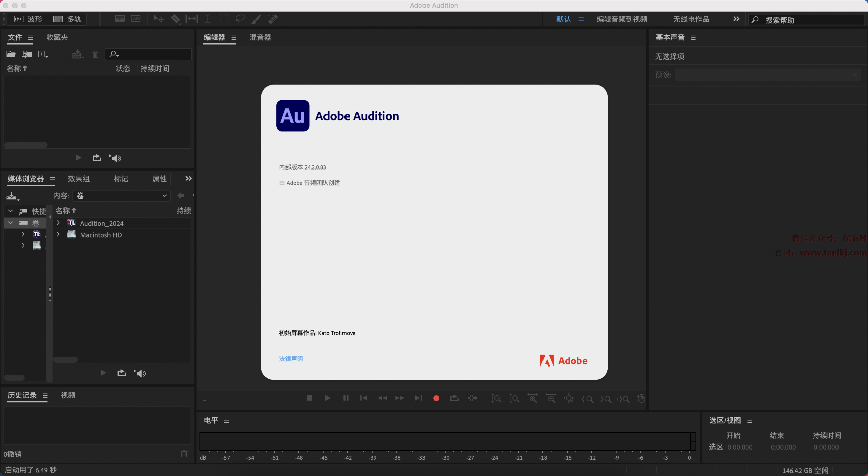The height and width of the screenshot is (476, 868).
Task: Toggle loop playback in the media browser
Action: pos(122,373)
